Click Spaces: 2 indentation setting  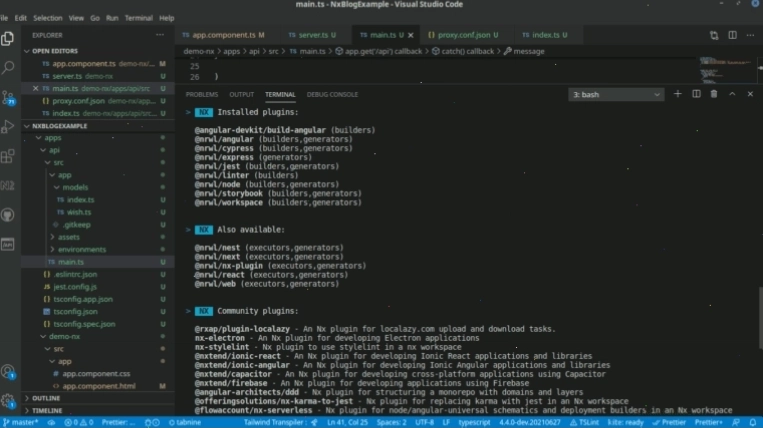coord(391,422)
